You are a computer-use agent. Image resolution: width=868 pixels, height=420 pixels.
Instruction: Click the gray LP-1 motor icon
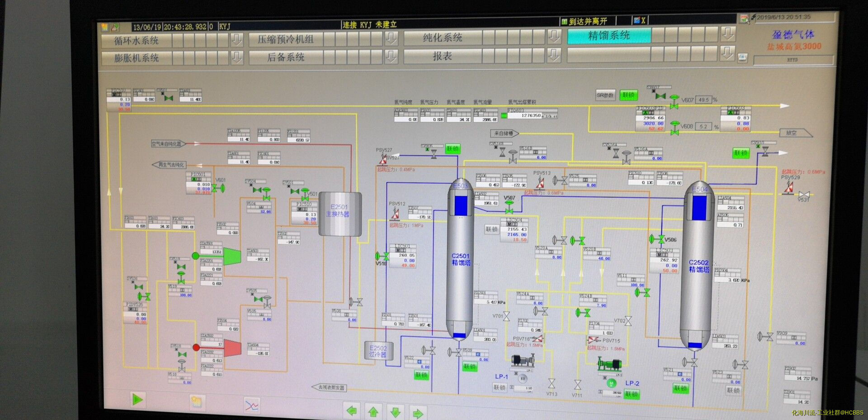pos(523,378)
